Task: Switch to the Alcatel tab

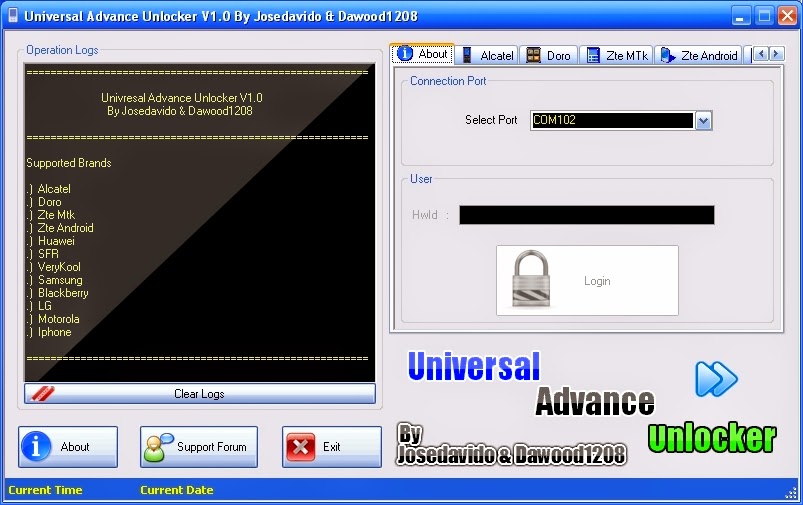Action: 488,55
